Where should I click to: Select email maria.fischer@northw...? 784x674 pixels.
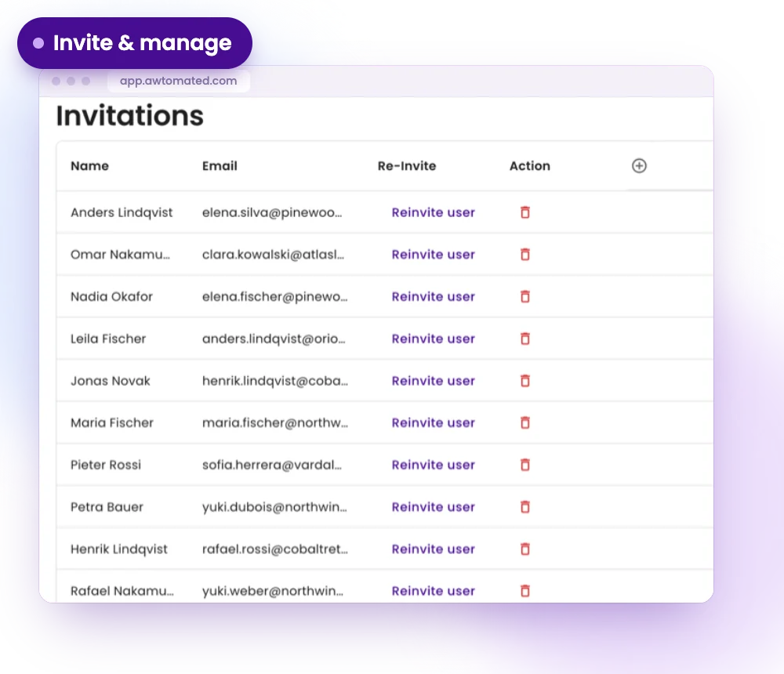pos(275,422)
